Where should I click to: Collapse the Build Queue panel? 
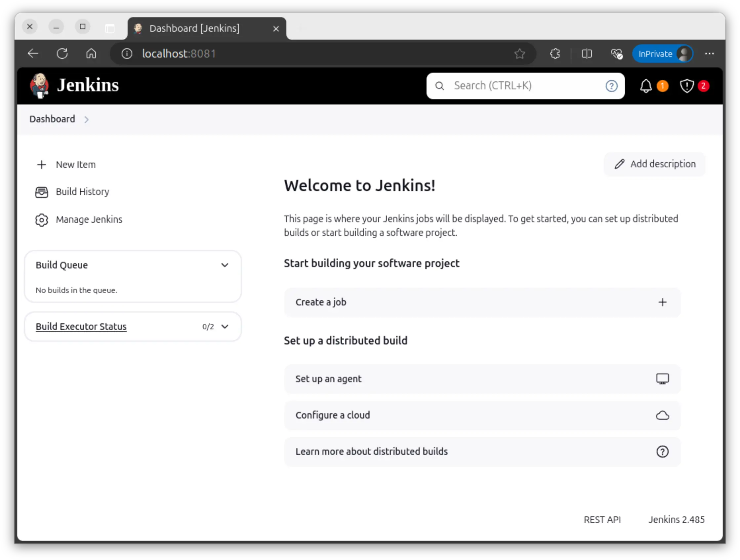(x=225, y=265)
